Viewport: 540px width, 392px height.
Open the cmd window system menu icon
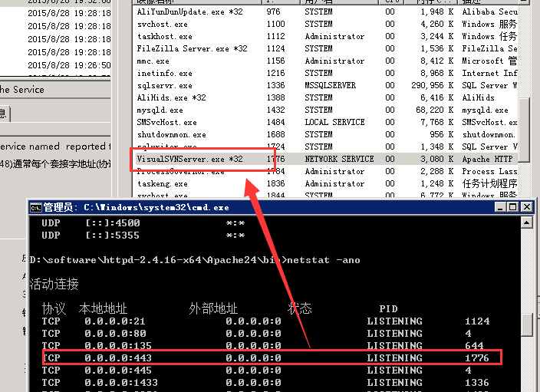tap(36, 207)
